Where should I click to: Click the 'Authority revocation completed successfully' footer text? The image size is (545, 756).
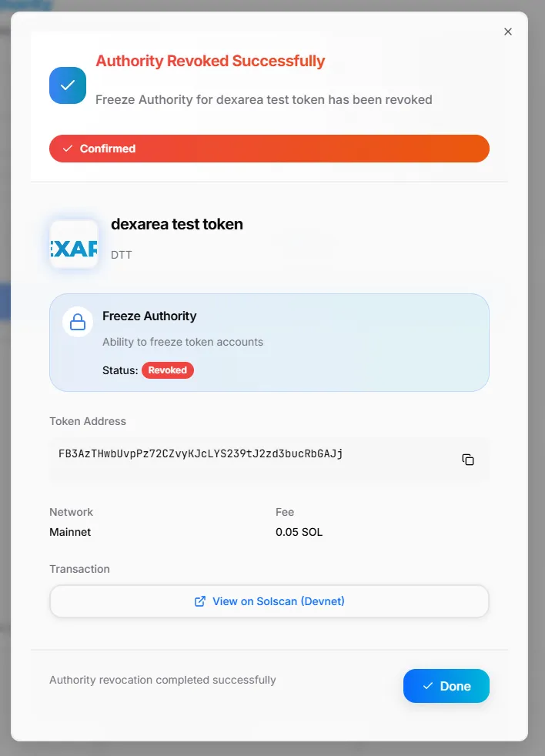162,680
